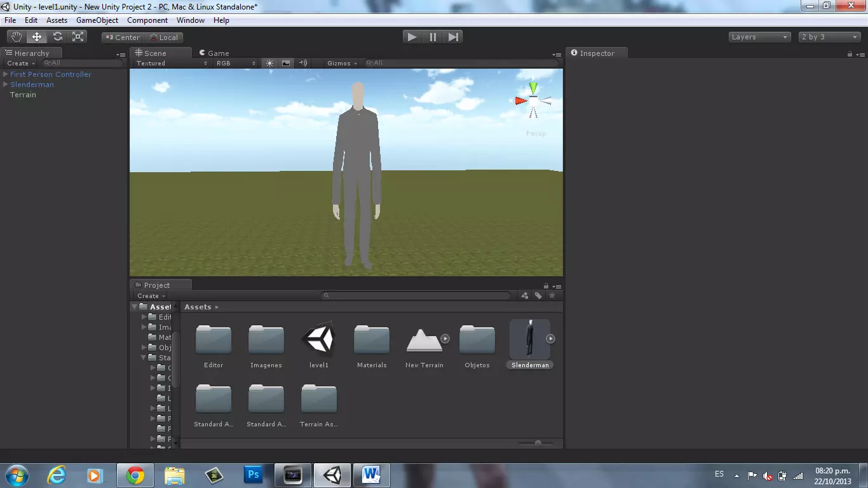Open the RGB render mode dropdown
Screen dimensions: 868x488
pos(234,63)
